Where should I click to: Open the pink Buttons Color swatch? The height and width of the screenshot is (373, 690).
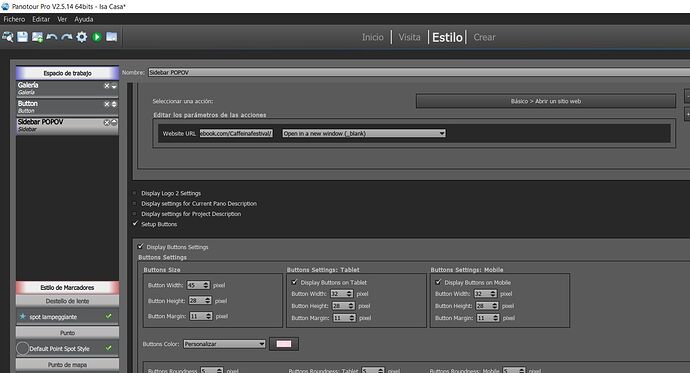pyautogui.click(x=283, y=344)
